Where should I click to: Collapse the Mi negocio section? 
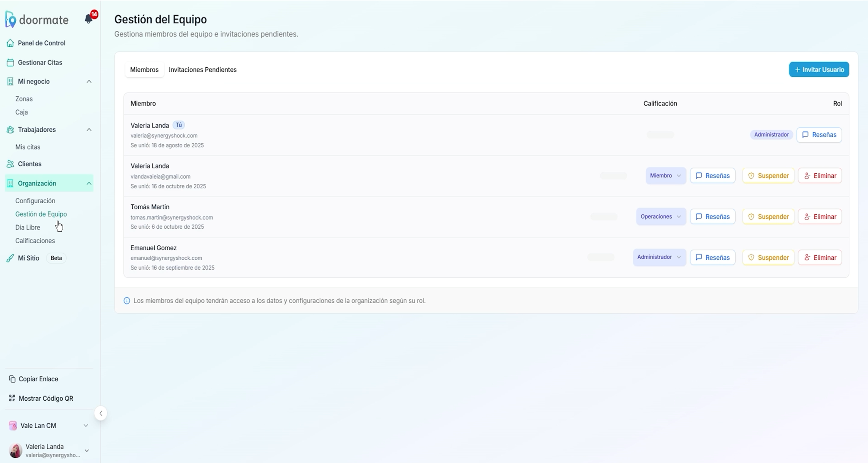(89, 82)
